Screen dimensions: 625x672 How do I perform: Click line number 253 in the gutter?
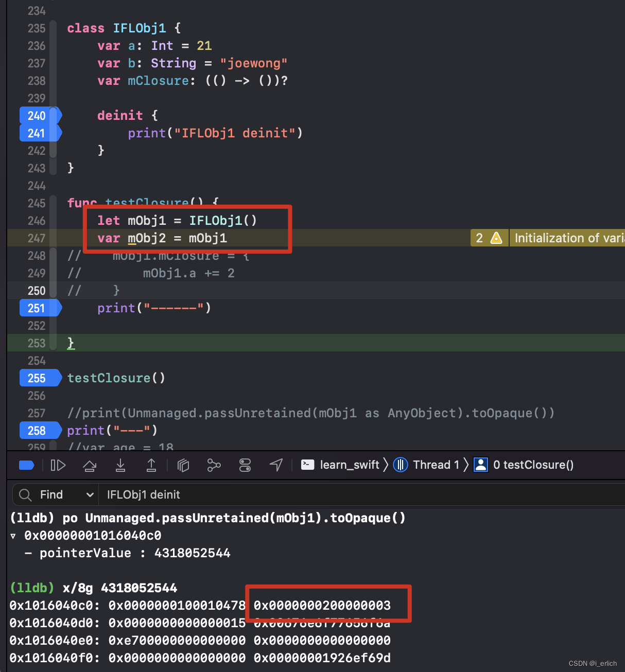pyautogui.click(x=36, y=343)
